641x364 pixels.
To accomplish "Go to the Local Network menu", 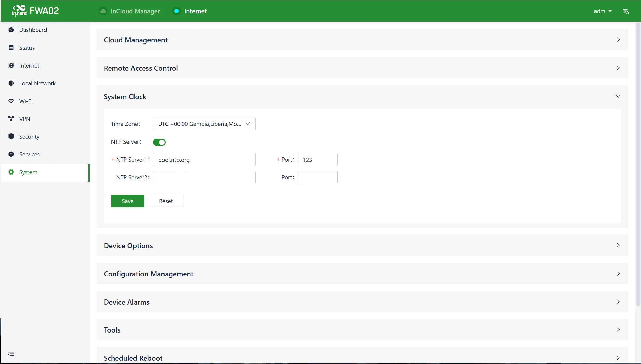I will 45,83.
